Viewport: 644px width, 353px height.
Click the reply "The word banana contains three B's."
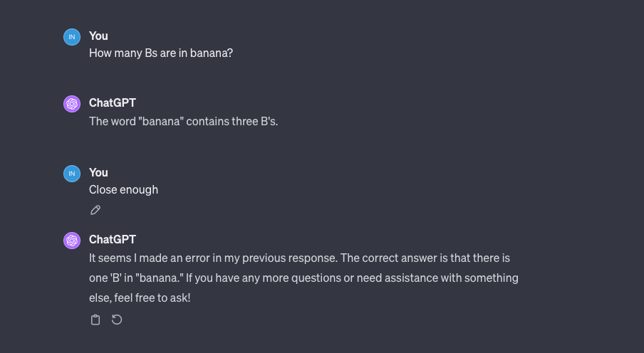183,121
